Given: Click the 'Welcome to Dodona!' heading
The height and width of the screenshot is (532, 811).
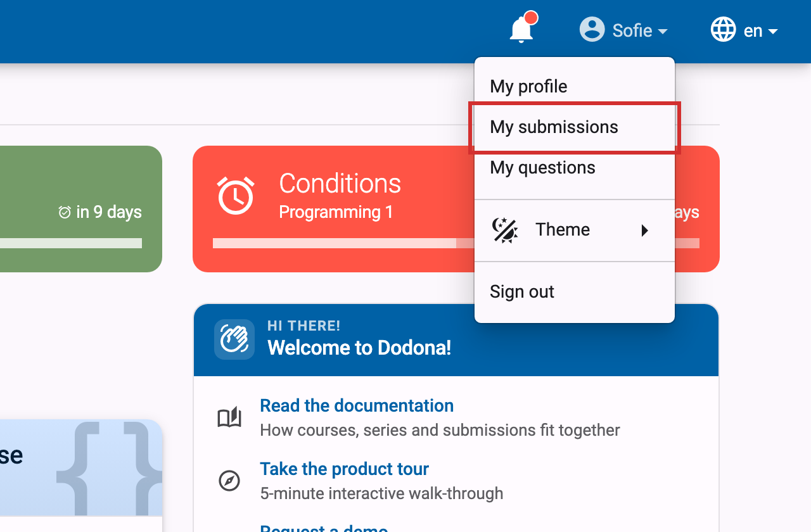Looking at the screenshot, I should click(x=359, y=348).
